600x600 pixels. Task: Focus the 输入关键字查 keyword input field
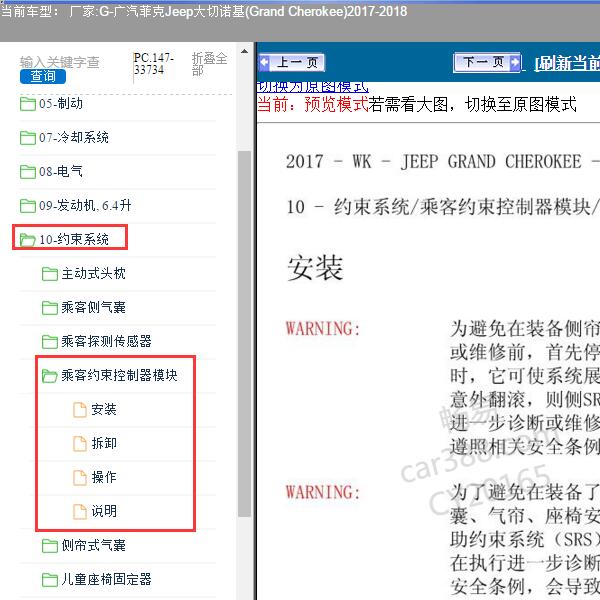pyautogui.click(x=60, y=62)
